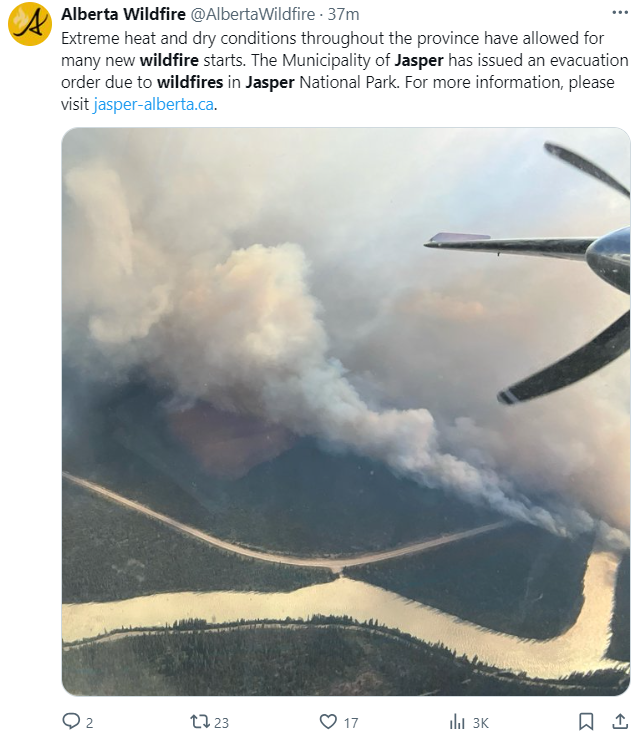Open the 37m timestamp link
This screenshot has height=737, width=641.
click(344, 14)
